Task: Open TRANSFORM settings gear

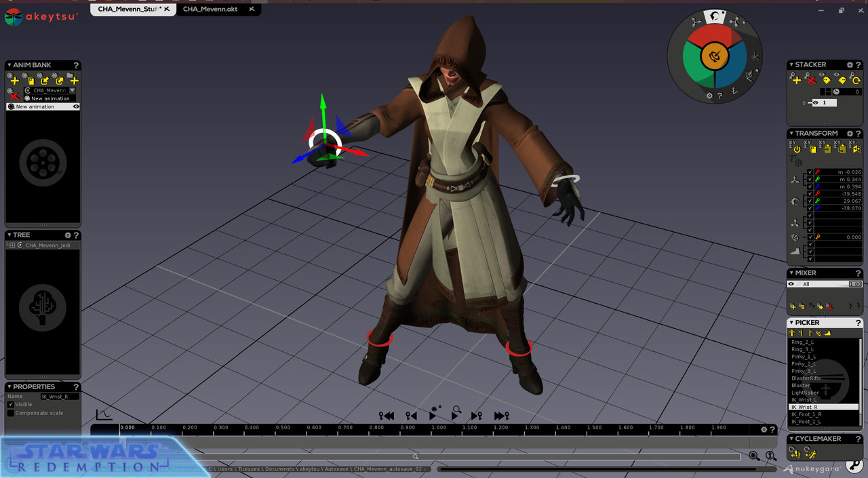Action: click(x=850, y=134)
